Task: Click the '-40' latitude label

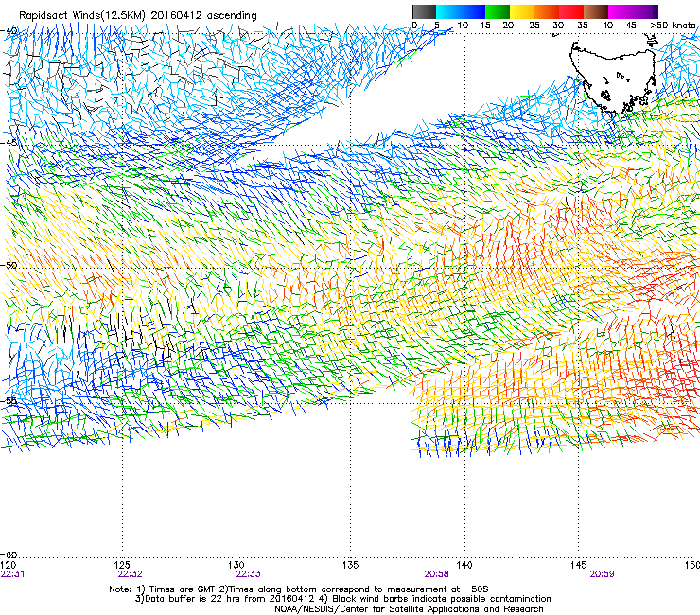Action: [9, 31]
